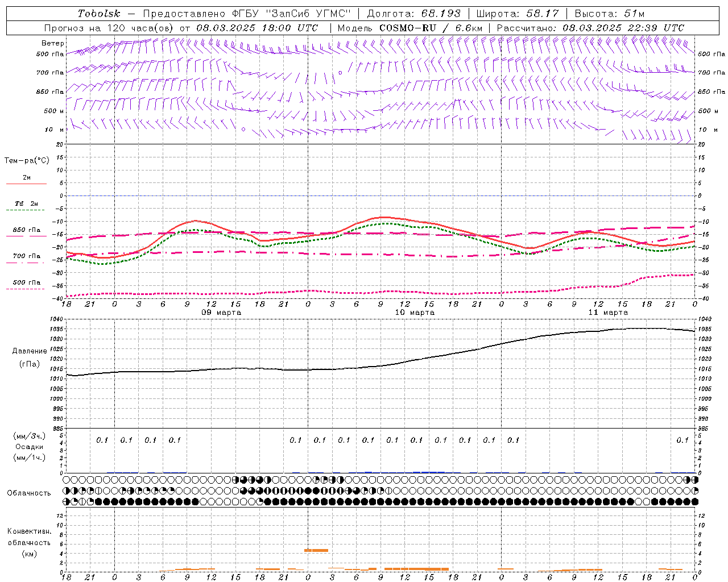Click the Tobolsk station title

pos(100,14)
